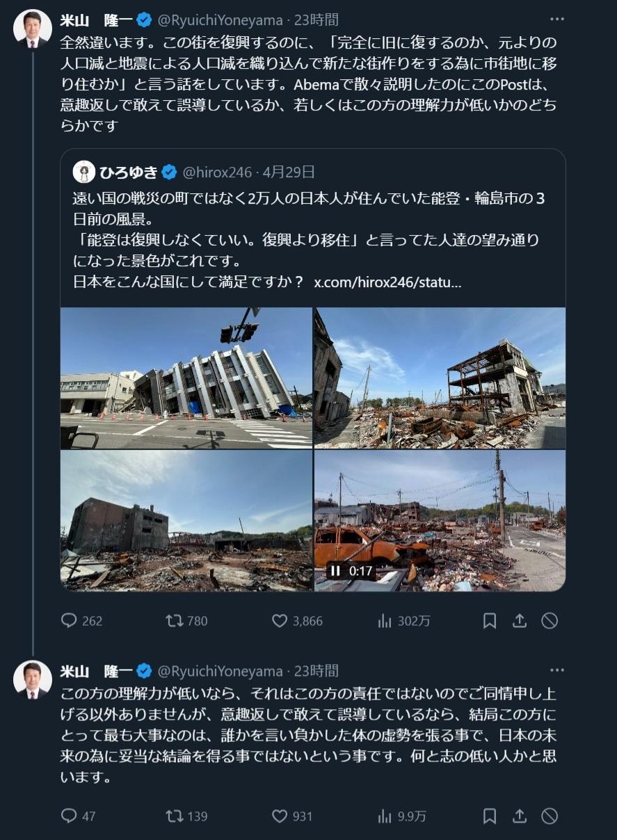The width and height of the screenshot is (617, 840).
Task: Open 米山 隆一 avatar on the second post
Action: 33,679
